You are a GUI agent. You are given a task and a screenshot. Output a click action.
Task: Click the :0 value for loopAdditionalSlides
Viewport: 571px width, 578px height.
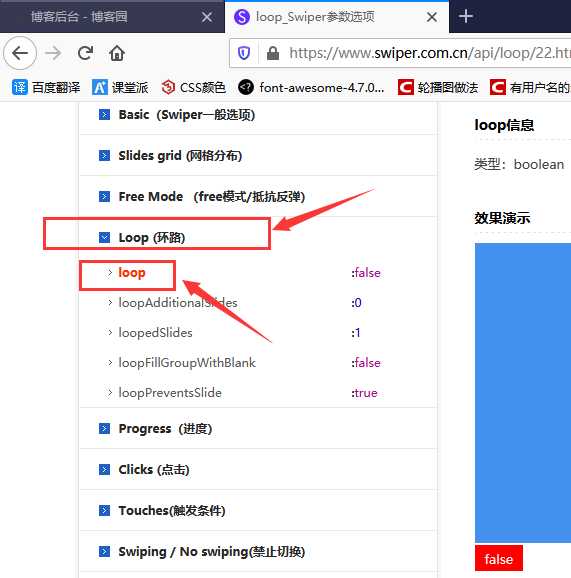pyautogui.click(x=356, y=303)
